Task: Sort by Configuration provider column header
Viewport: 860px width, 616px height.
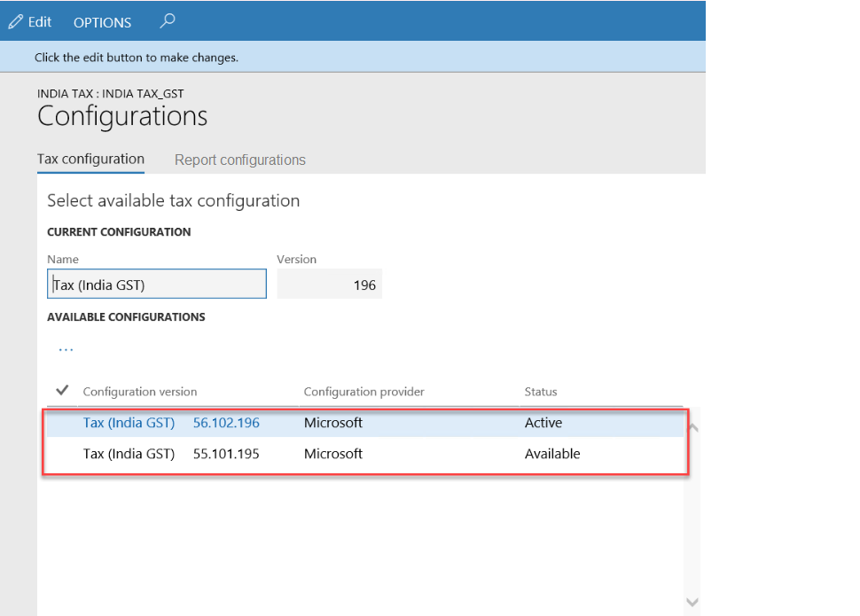Action: pyautogui.click(x=364, y=392)
